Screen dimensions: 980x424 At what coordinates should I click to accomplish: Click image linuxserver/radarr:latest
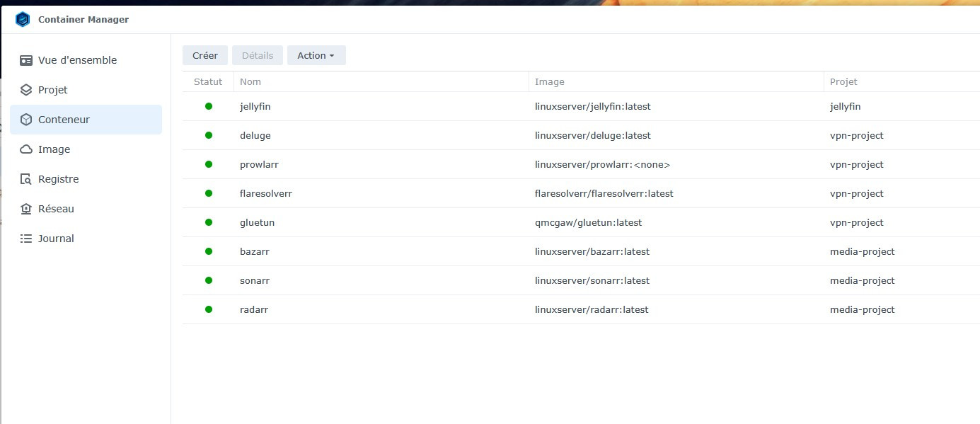[x=592, y=309]
